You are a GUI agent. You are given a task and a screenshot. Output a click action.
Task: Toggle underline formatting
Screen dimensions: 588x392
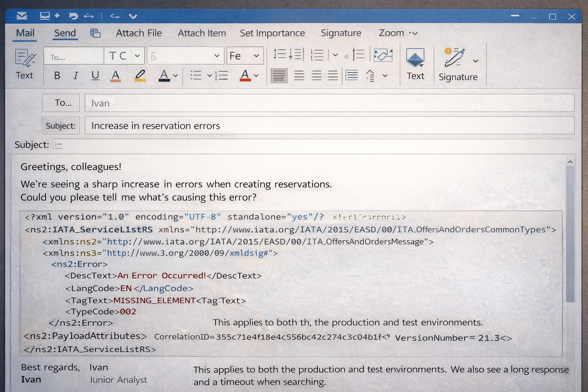coord(95,75)
